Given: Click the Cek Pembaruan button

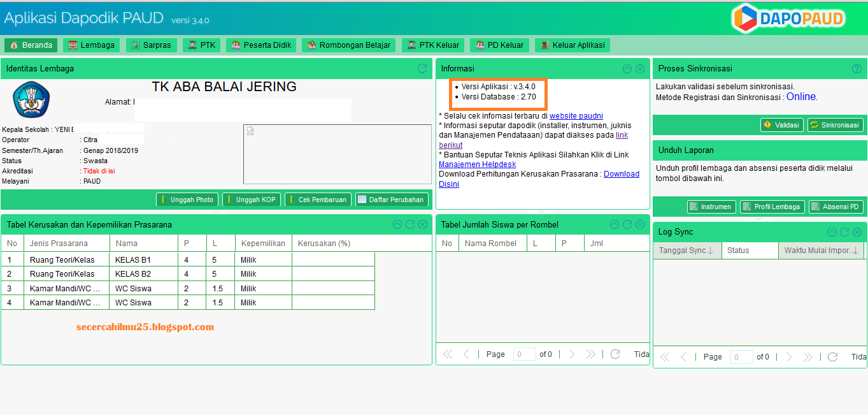Looking at the screenshot, I should tap(318, 200).
